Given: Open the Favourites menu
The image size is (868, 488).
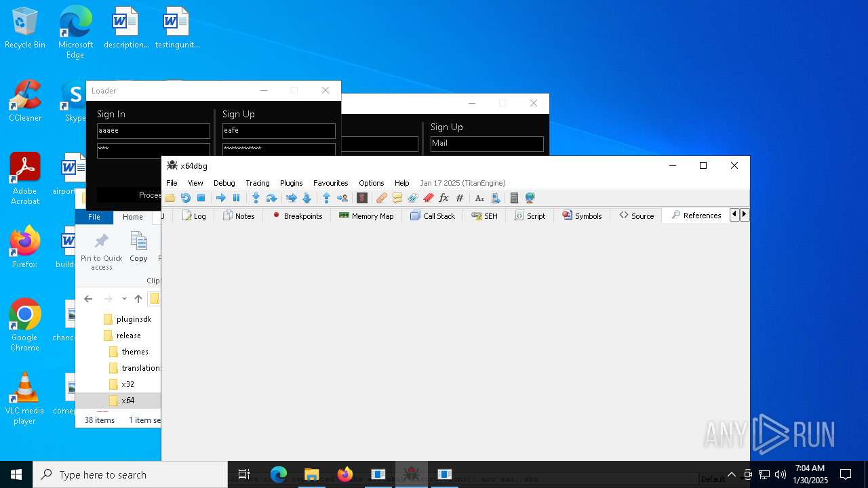Looking at the screenshot, I should pyautogui.click(x=330, y=183).
